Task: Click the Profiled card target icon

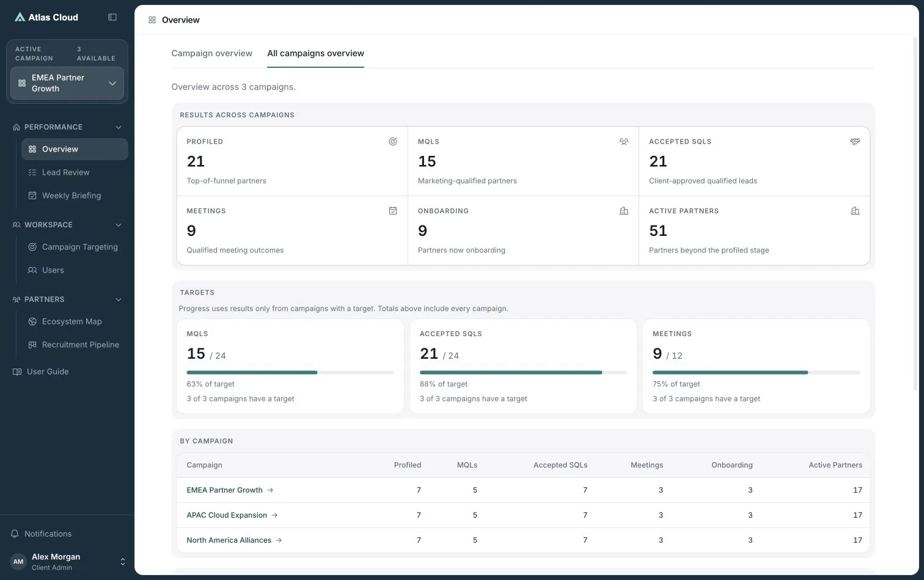Action: point(393,141)
